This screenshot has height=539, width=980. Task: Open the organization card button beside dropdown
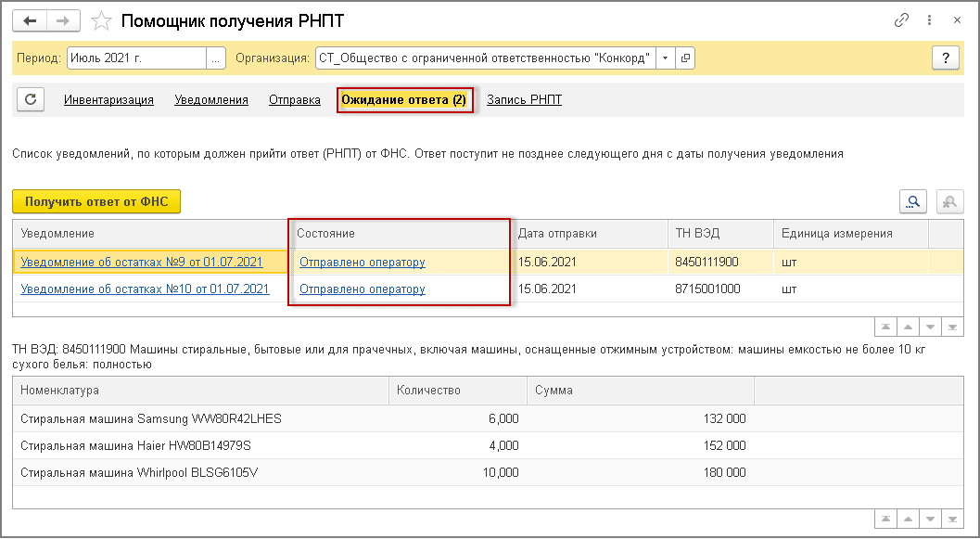(x=685, y=58)
